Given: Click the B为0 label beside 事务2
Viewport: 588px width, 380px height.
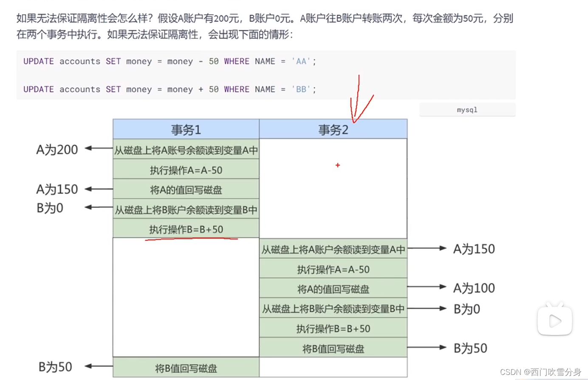Looking at the screenshot, I should pyautogui.click(x=467, y=309).
